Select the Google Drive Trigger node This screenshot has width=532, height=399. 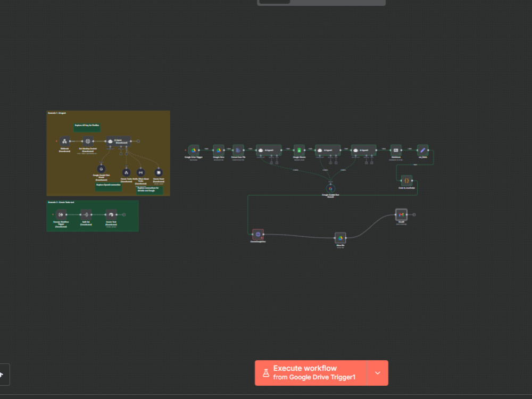click(194, 150)
